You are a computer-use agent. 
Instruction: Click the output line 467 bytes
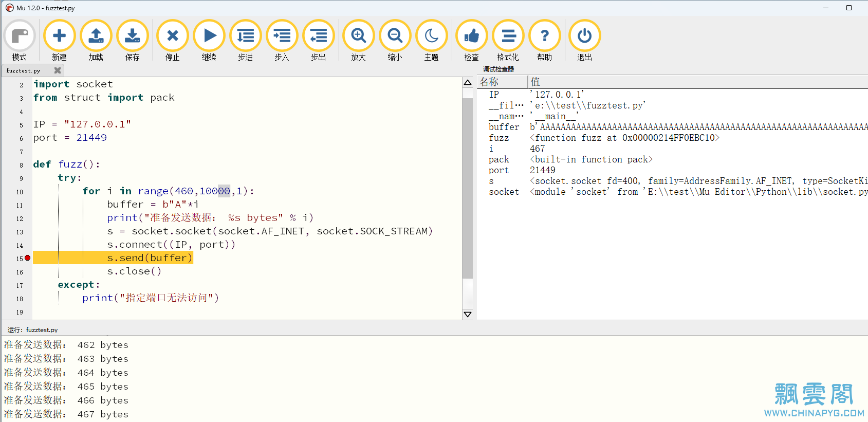coord(66,414)
